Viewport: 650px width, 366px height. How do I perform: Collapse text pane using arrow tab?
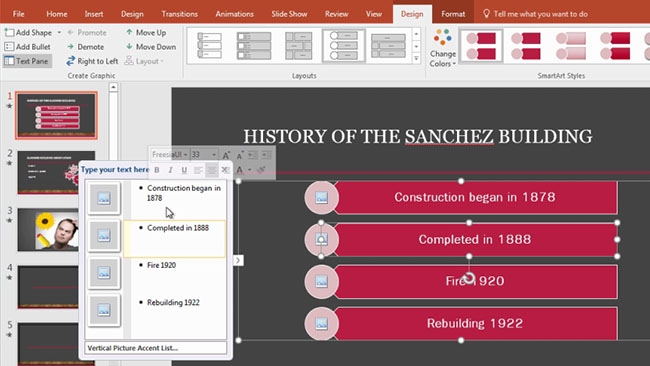tap(238, 260)
